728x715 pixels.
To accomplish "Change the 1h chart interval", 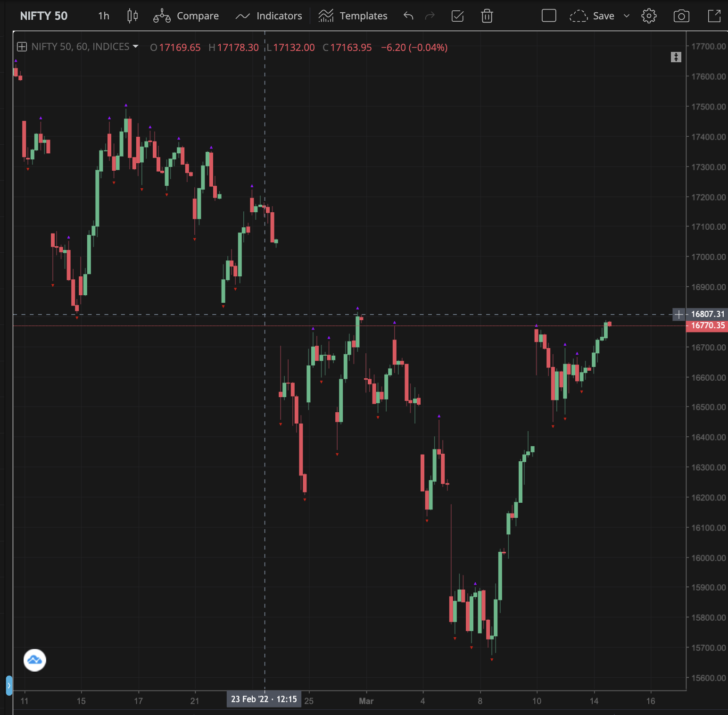I will click(104, 16).
